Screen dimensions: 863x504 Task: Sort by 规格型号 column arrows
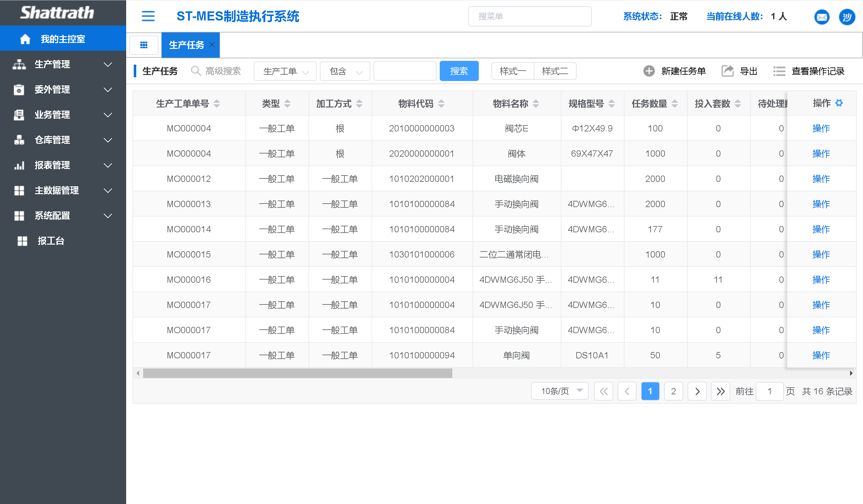pyautogui.click(x=612, y=103)
